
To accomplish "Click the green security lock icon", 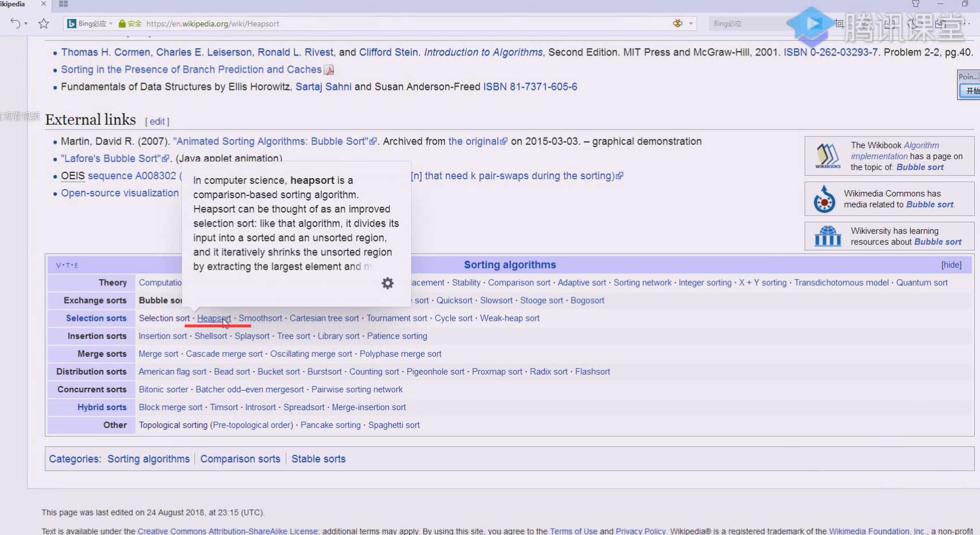I will tap(122, 23).
